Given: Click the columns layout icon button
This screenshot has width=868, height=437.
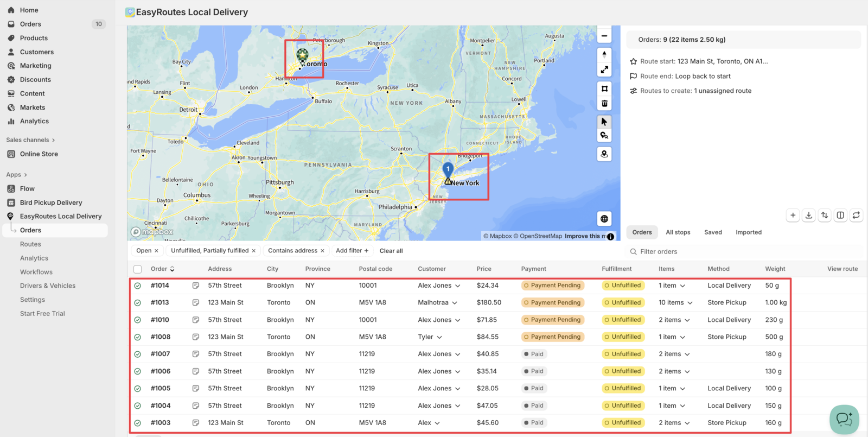Looking at the screenshot, I should 840,216.
